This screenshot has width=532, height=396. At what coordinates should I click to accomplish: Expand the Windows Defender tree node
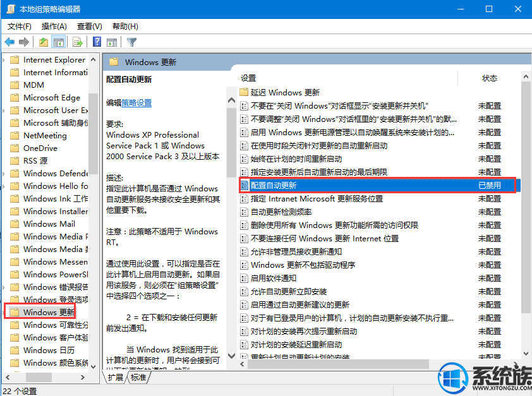point(4,174)
